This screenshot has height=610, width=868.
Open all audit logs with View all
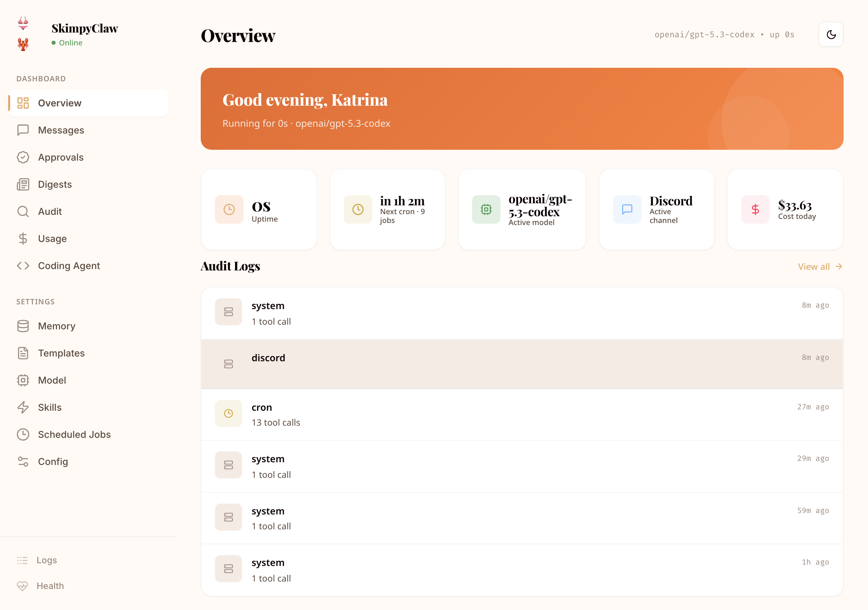[820, 266]
